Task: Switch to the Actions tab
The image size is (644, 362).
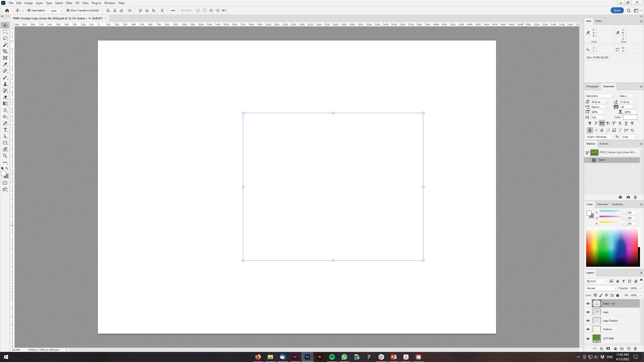Action: click(603, 144)
